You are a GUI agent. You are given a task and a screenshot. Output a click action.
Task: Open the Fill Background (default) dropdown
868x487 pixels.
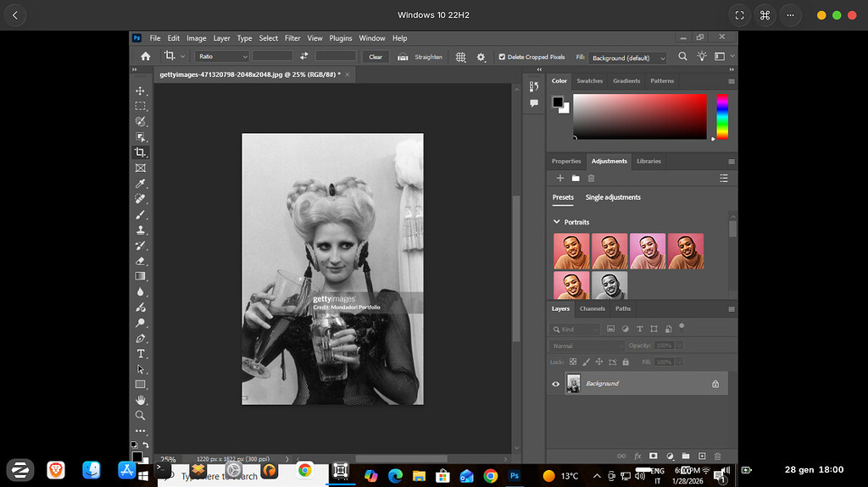coord(628,58)
